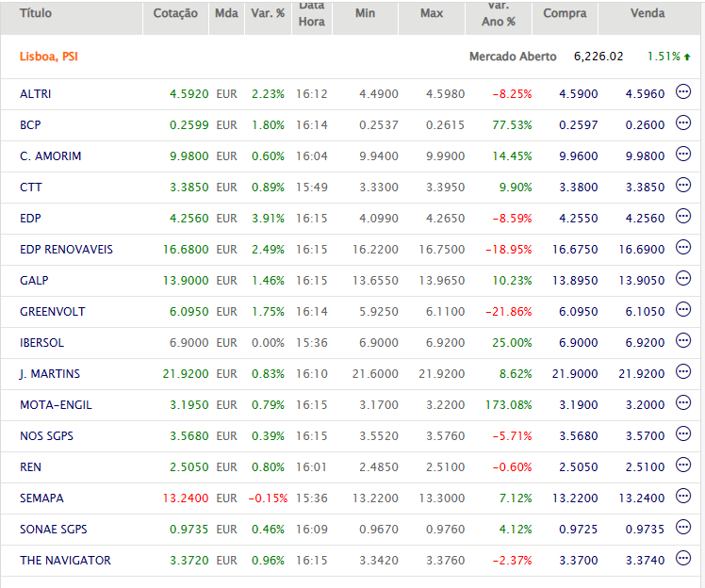Sort by the Max column header
Image resolution: width=705 pixels, height=588 pixels.
(432, 13)
